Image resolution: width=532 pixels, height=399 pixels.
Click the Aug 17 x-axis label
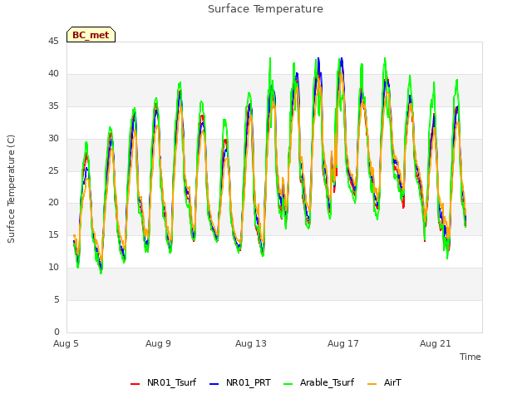(343, 343)
